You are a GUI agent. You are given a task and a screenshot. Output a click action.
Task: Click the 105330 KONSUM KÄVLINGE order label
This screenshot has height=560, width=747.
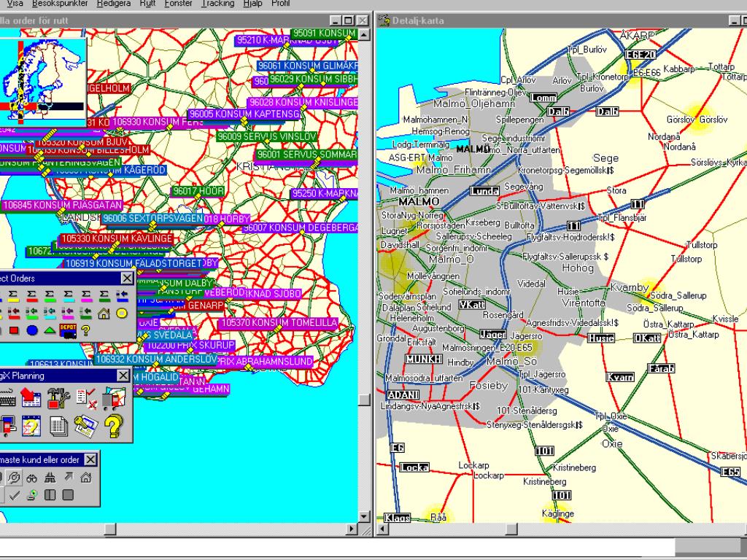click(x=116, y=238)
